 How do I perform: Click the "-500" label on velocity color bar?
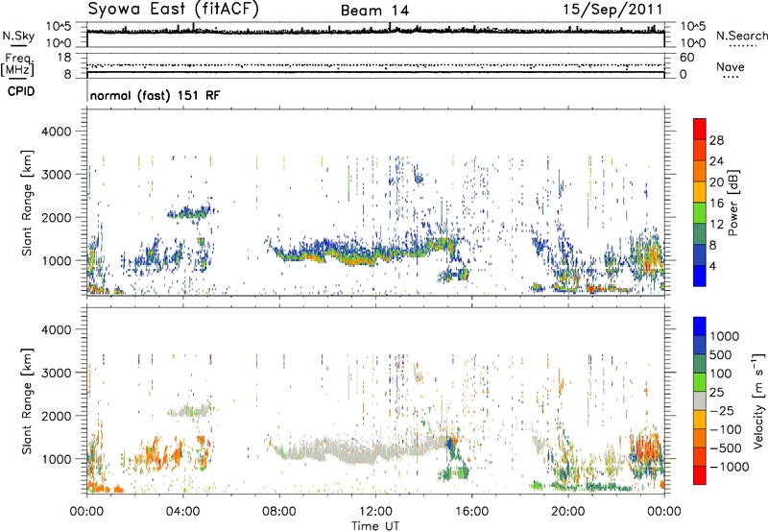(x=726, y=448)
